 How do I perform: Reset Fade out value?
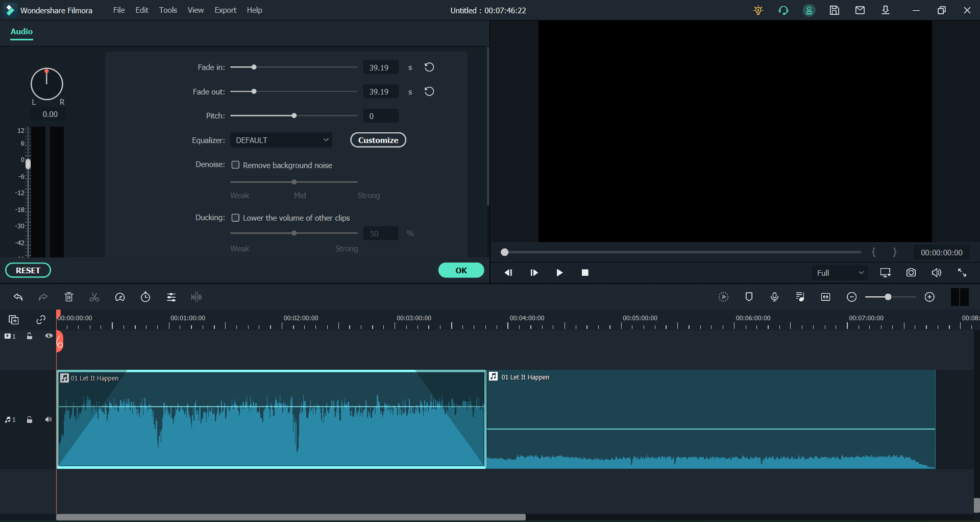point(429,91)
